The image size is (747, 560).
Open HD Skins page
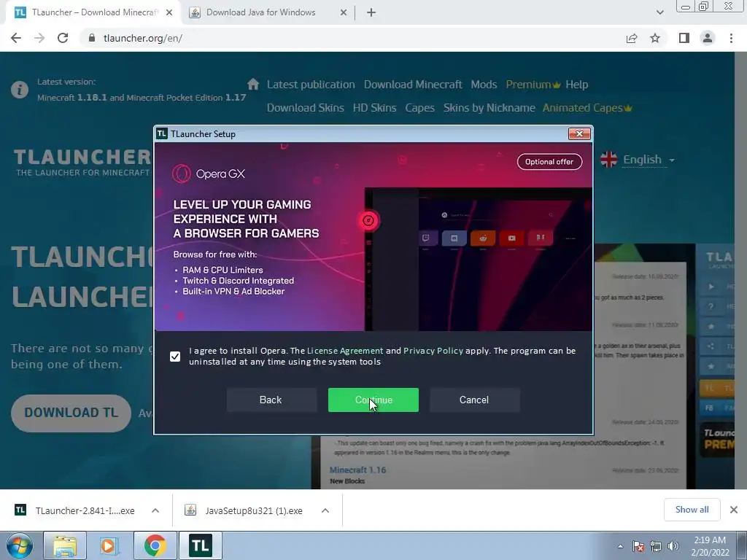374,108
